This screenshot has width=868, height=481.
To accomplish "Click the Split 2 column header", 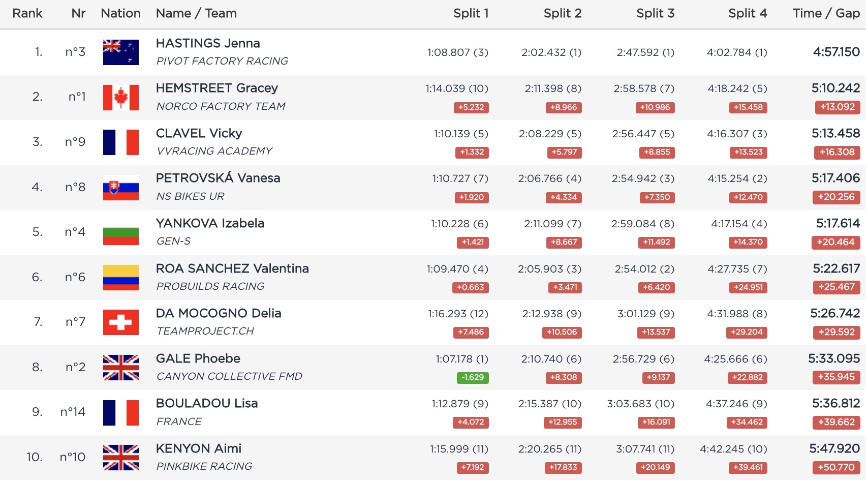I will point(562,13).
